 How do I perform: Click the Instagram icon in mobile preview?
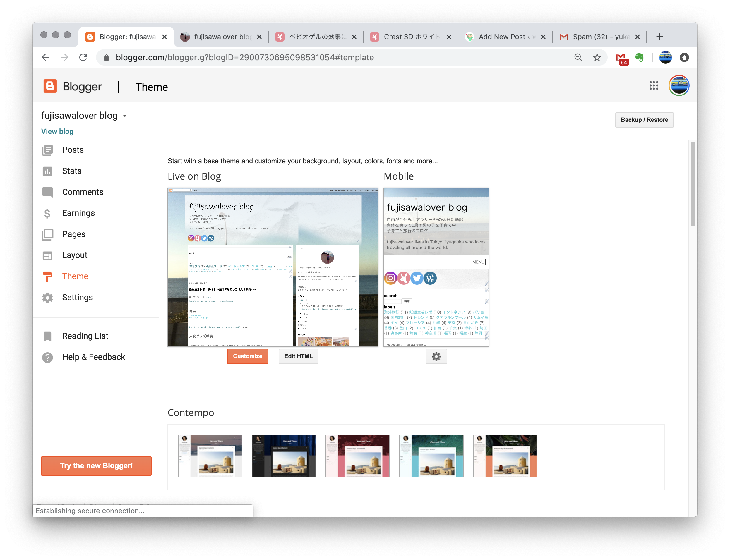390,278
